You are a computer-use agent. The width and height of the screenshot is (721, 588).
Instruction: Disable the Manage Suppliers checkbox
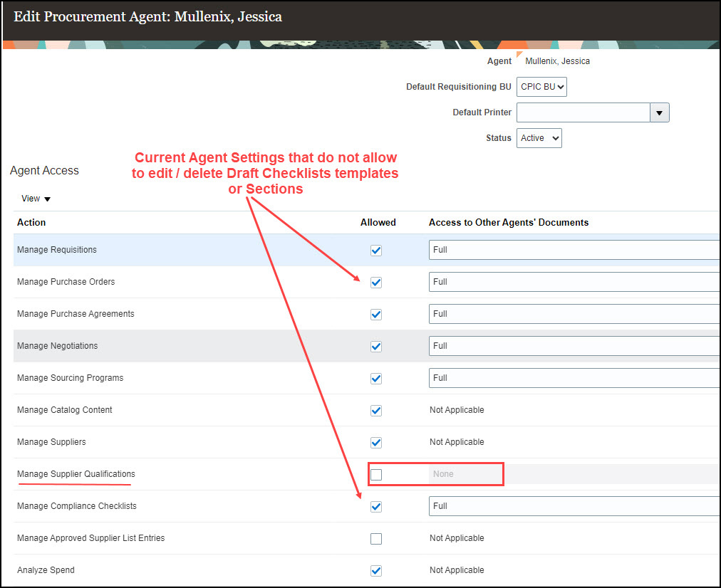point(375,442)
